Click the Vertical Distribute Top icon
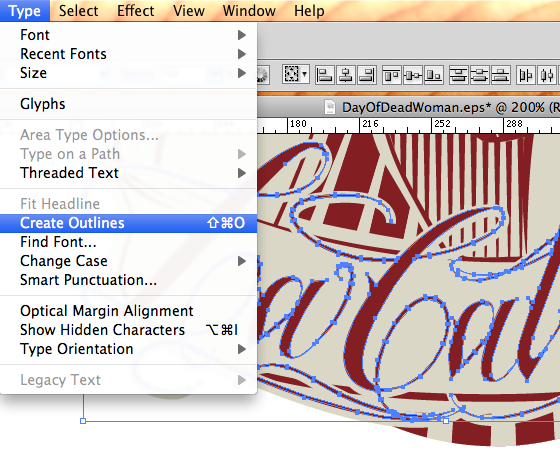The width and height of the screenshot is (560, 454). coord(459,75)
